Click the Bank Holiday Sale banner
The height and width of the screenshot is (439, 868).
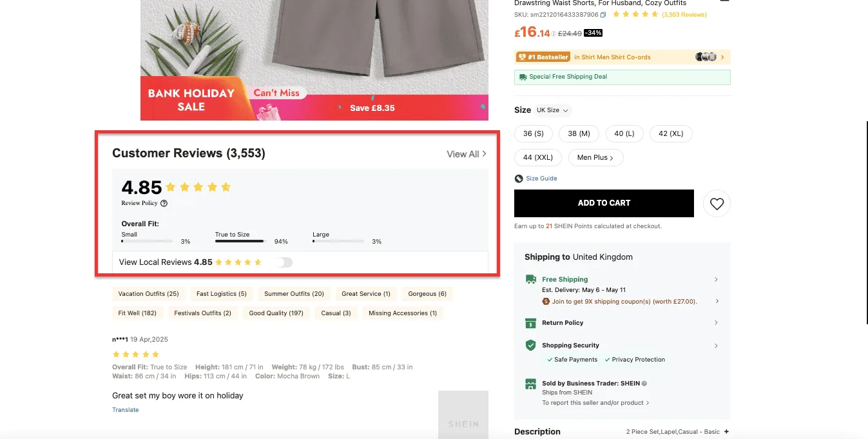coord(314,99)
